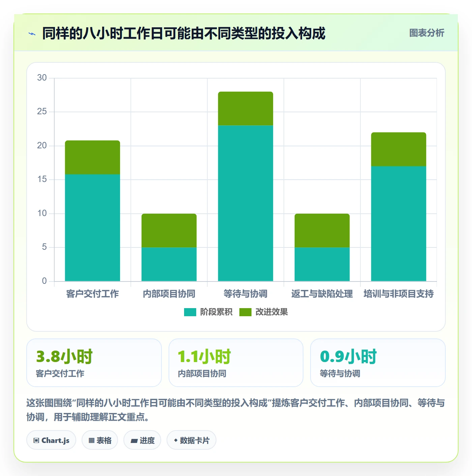Image resolution: width=472 pixels, height=476 pixels.
Task: Click the 等待与协调 x-axis label
Action: click(x=245, y=294)
